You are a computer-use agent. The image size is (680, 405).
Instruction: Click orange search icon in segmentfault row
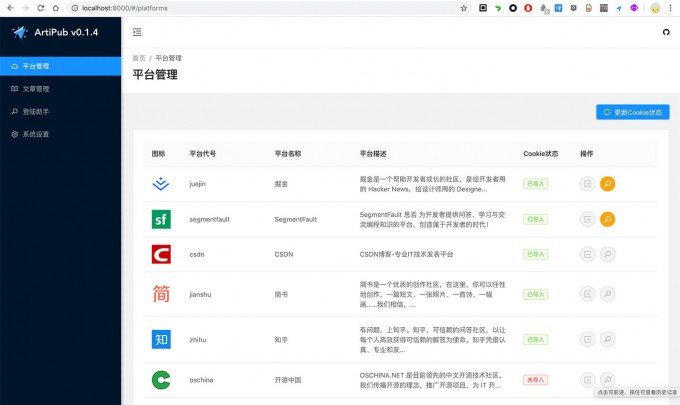click(608, 219)
